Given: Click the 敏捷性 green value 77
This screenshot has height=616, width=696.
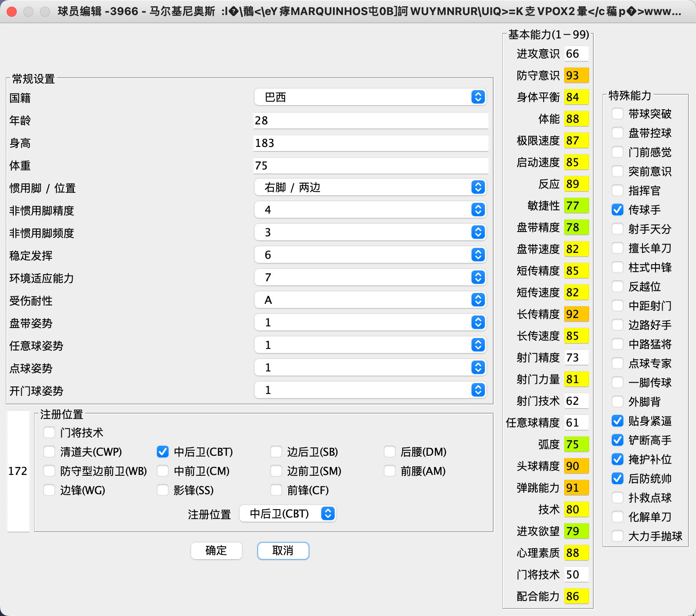Looking at the screenshot, I should tap(576, 206).
